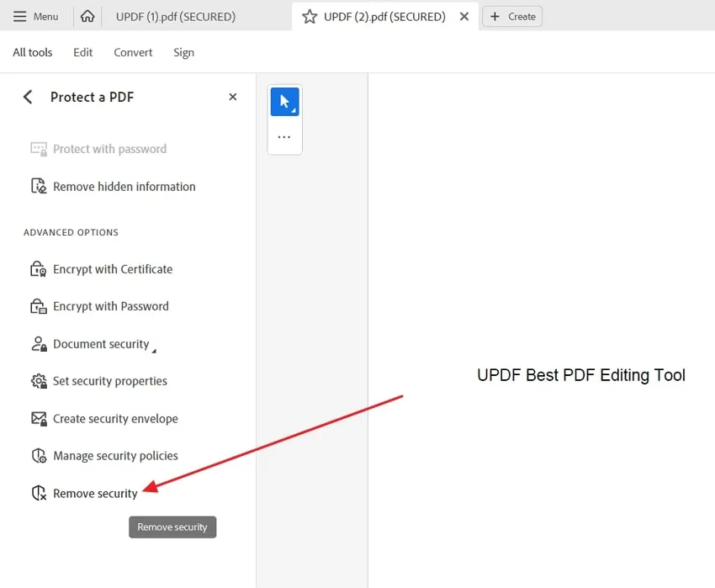The height and width of the screenshot is (588, 715).
Task: Select the selection arrow tool
Action: point(284,101)
